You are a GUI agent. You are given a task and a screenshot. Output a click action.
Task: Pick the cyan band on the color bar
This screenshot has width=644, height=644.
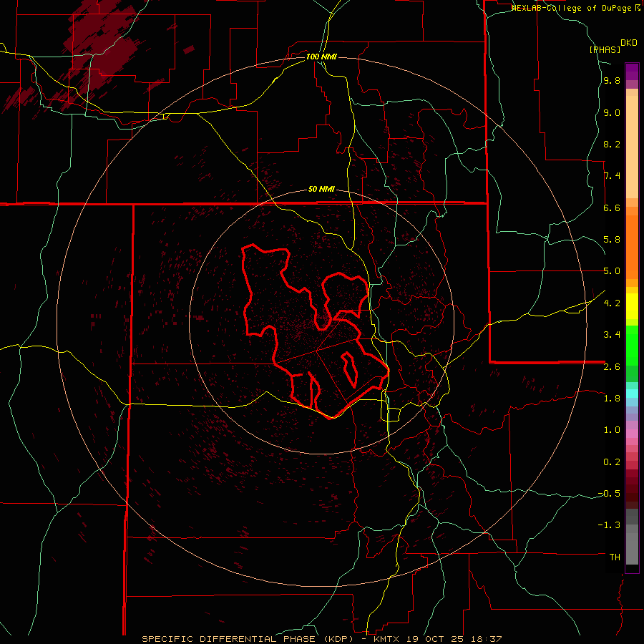click(632, 394)
